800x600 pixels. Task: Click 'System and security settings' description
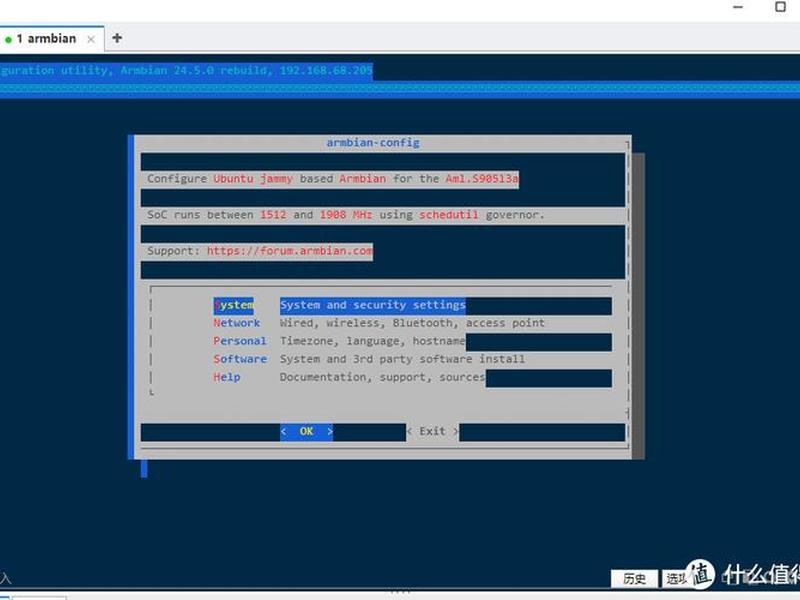click(372, 305)
